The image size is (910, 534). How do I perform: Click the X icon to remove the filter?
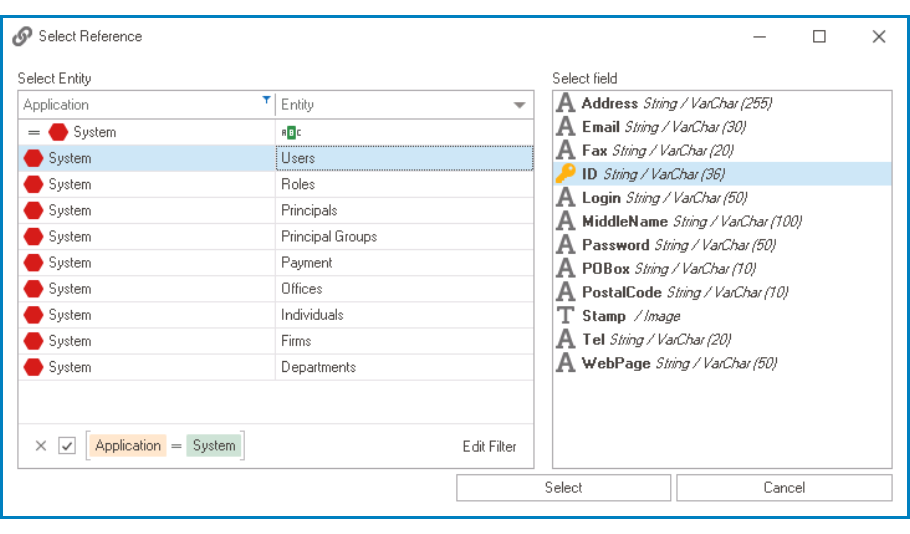point(41,446)
